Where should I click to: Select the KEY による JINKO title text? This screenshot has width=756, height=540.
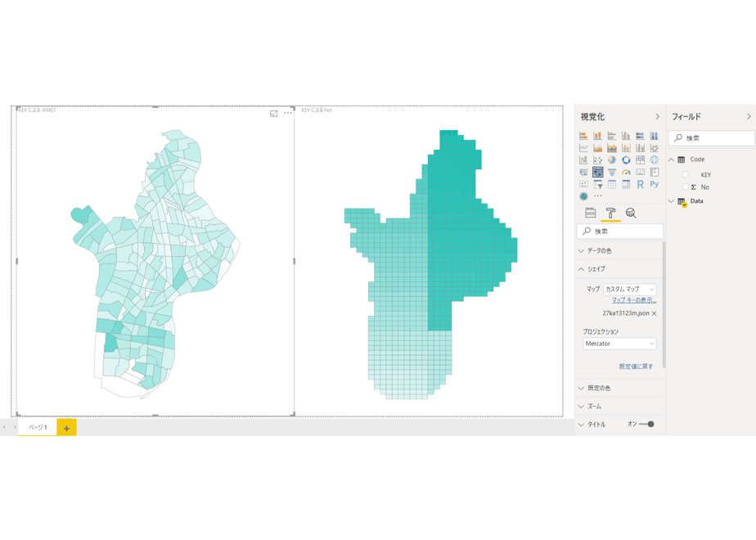(37, 110)
